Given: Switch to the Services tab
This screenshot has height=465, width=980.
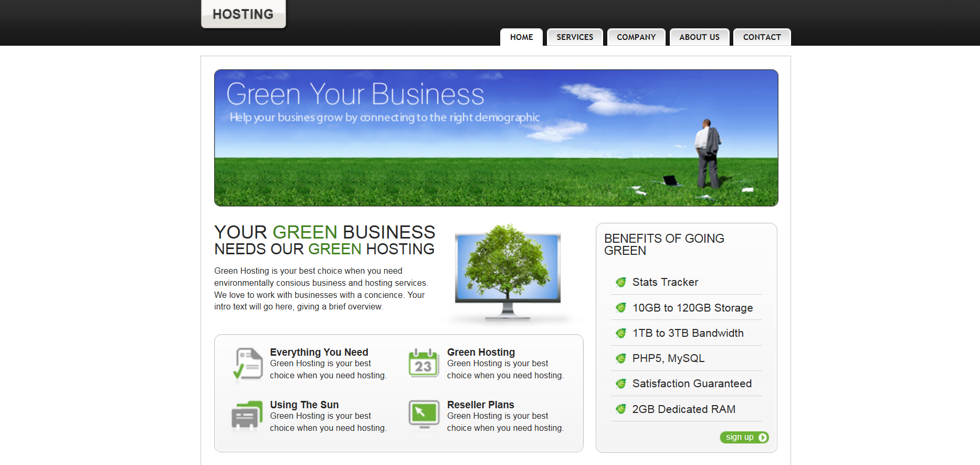Looking at the screenshot, I should 575,37.
